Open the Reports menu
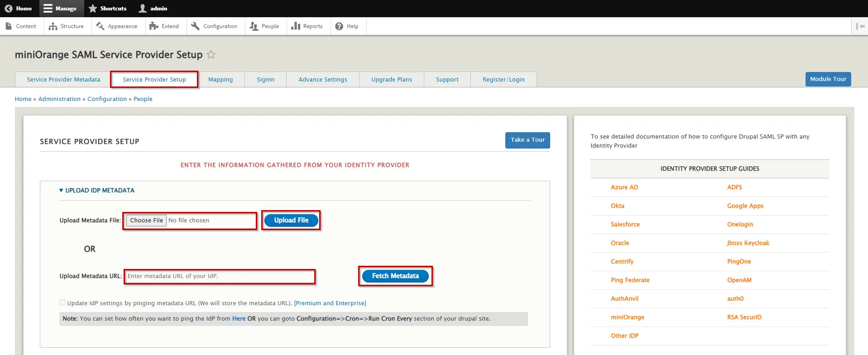This screenshot has height=355, width=868. point(307,26)
